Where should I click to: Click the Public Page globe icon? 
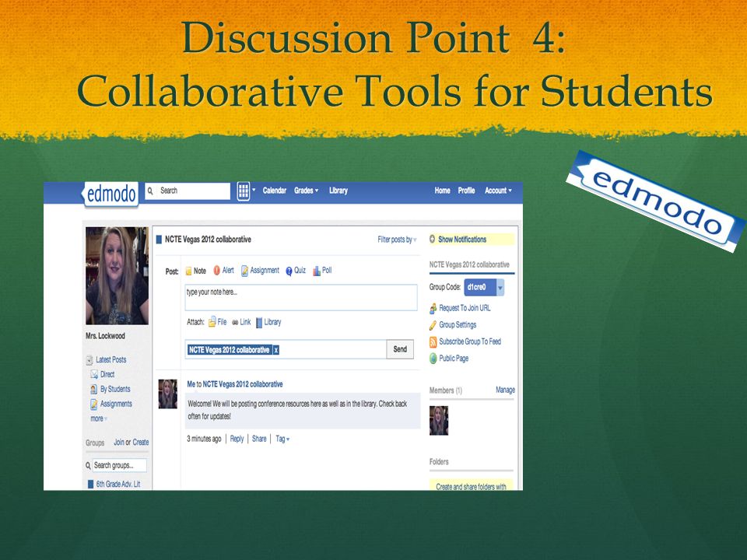(x=433, y=359)
